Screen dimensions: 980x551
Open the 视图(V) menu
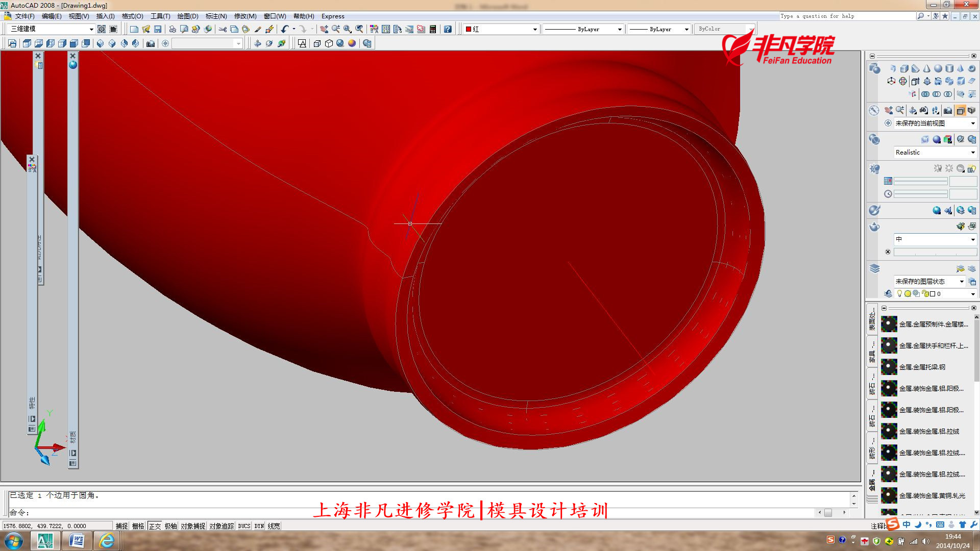pyautogui.click(x=79, y=16)
